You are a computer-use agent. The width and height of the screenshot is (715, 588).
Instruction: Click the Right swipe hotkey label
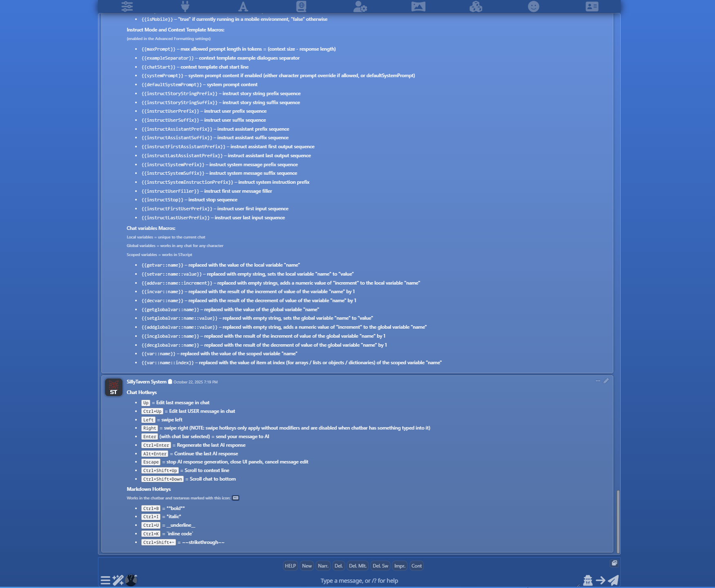tap(149, 428)
